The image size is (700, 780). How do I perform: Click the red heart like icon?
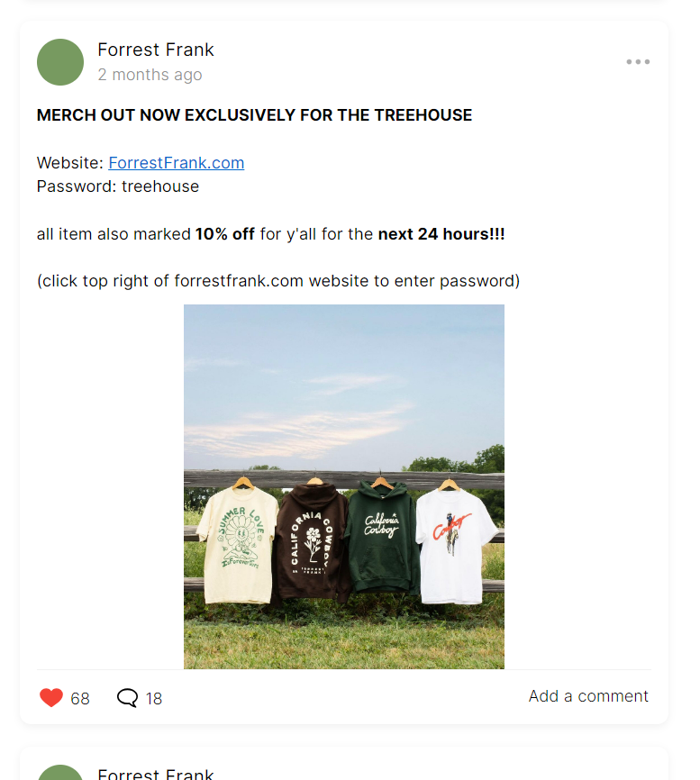tap(51, 697)
